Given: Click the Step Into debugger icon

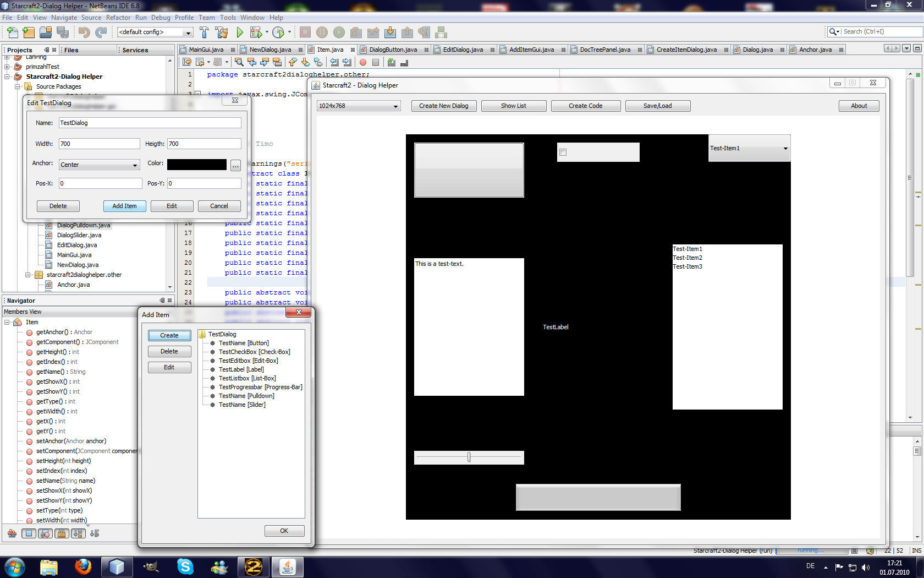Looking at the screenshot, I should (390, 32).
